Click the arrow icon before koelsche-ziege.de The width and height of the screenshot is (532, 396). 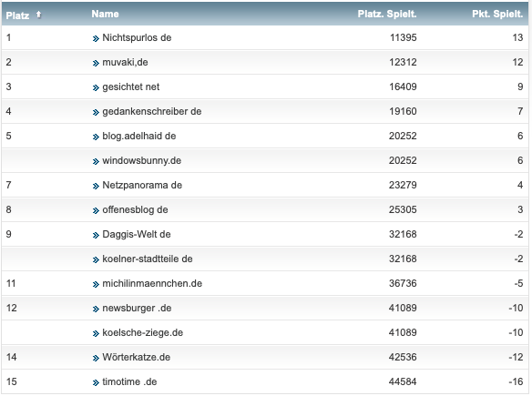tap(96, 333)
